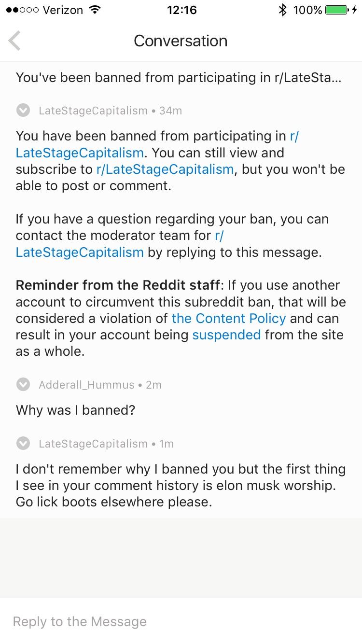This screenshot has height=644, width=362.
Task: Tap the Wi-Fi signal icon
Action: coord(95,10)
